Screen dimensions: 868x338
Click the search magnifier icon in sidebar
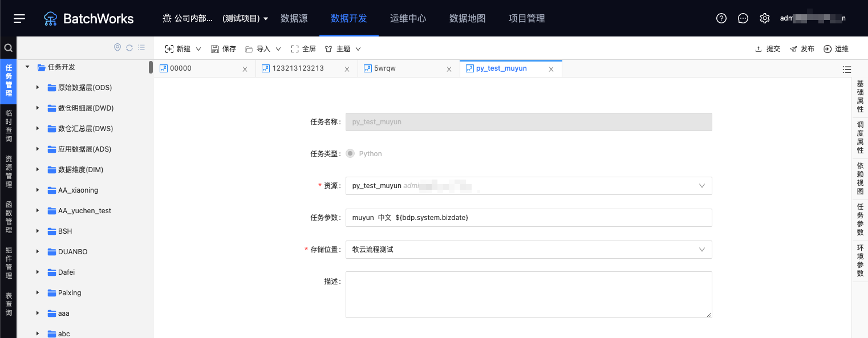pyautogui.click(x=8, y=48)
